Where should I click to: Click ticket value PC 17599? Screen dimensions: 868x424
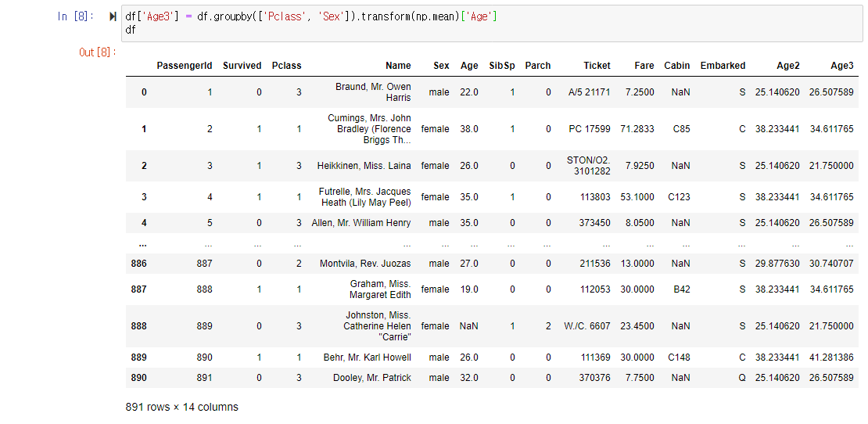[x=590, y=129]
